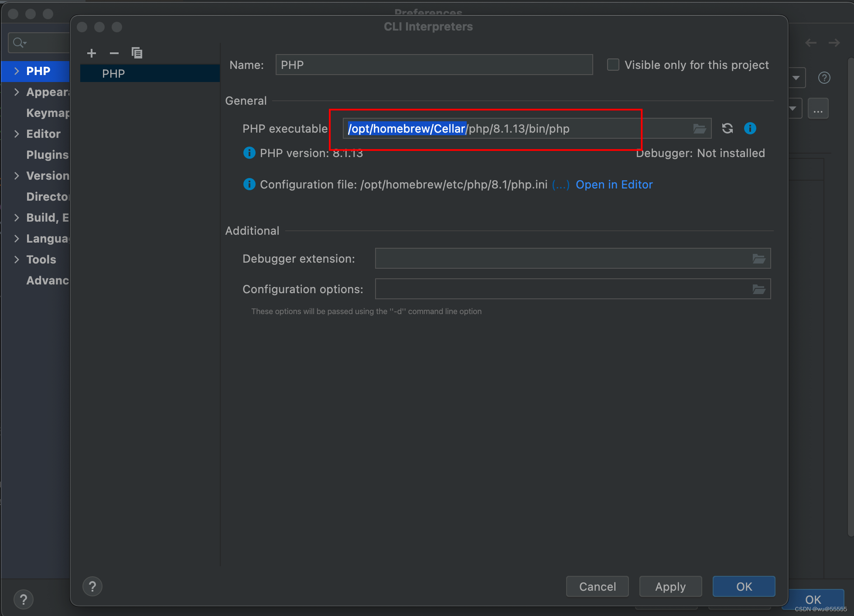Click Open in Editor link
The image size is (854, 616).
pos(614,185)
